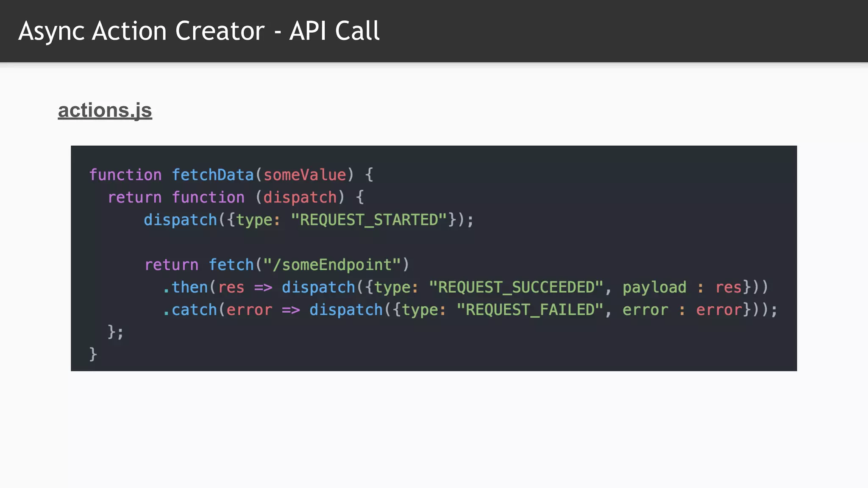Click the 'payload' key in code
This screenshot has height=488, width=868.
654,288
